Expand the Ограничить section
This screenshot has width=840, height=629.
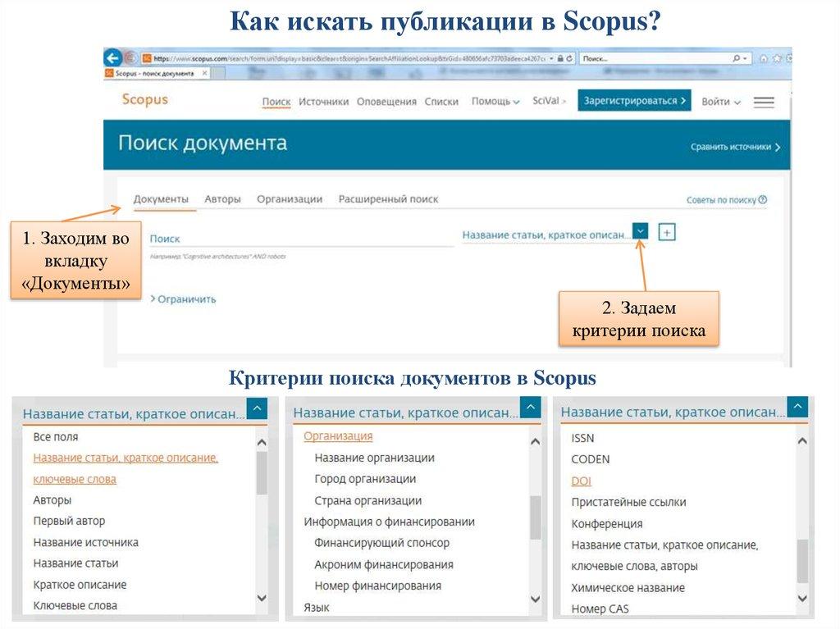[x=183, y=299]
